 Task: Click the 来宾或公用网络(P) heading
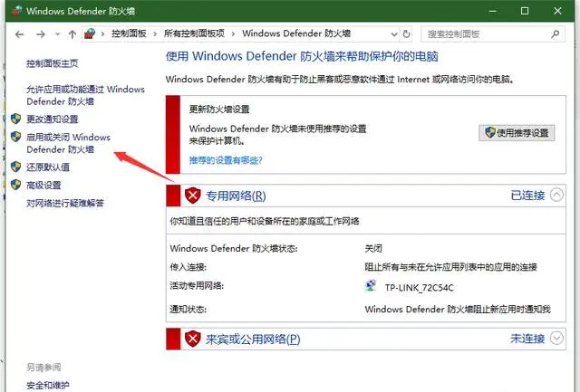pos(253,339)
